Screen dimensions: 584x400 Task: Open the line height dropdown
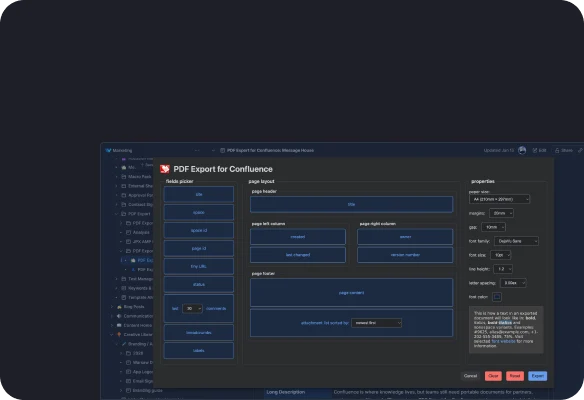[503, 269]
